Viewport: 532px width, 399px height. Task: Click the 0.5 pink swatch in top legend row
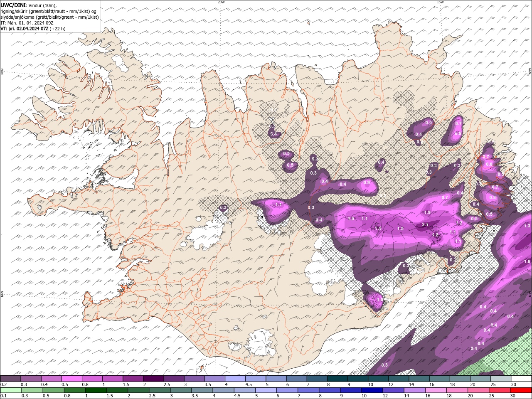tap(71, 379)
